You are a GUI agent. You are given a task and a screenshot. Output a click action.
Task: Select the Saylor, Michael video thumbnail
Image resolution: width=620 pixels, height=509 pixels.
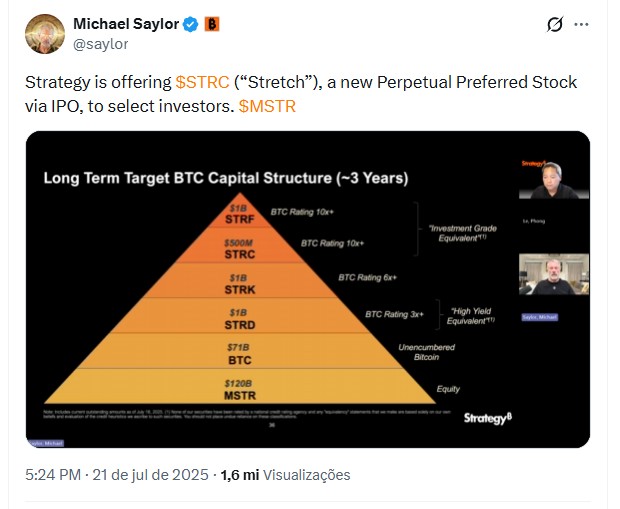coord(554,274)
